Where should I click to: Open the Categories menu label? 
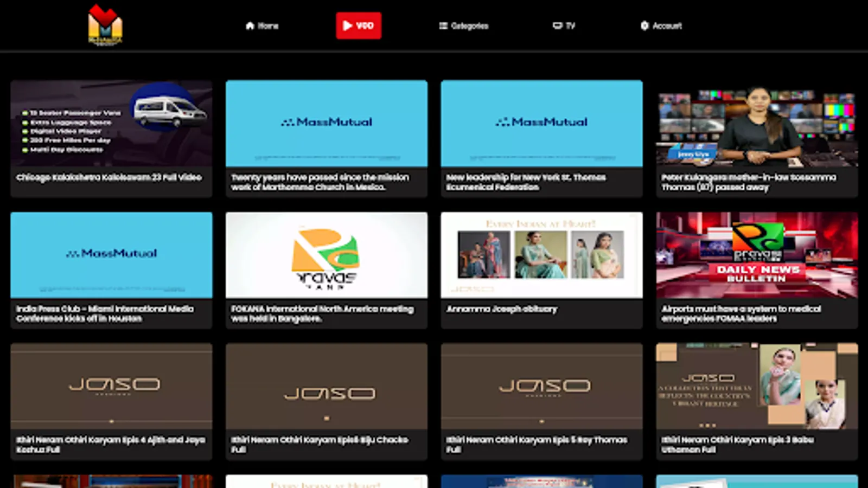pyautogui.click(x=470, y=25)
